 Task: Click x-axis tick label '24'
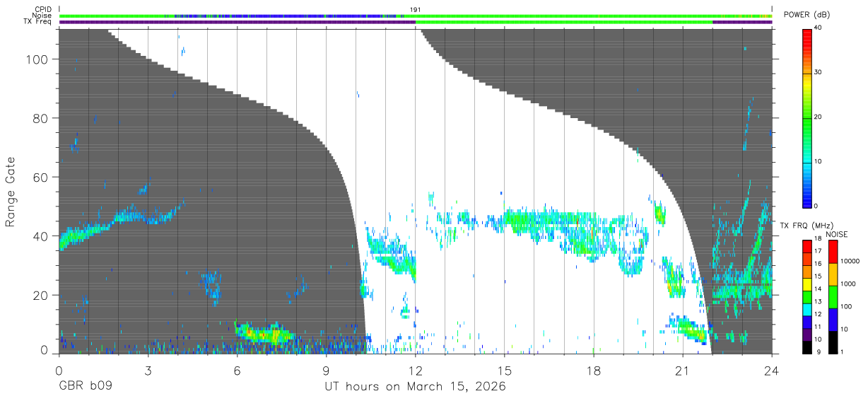click(771, 370)
